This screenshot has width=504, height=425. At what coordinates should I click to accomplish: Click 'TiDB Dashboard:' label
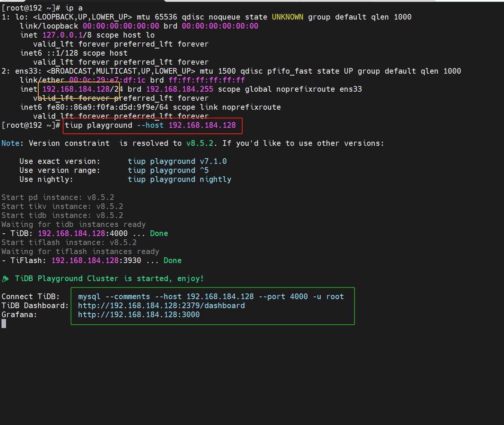[35, 306]
